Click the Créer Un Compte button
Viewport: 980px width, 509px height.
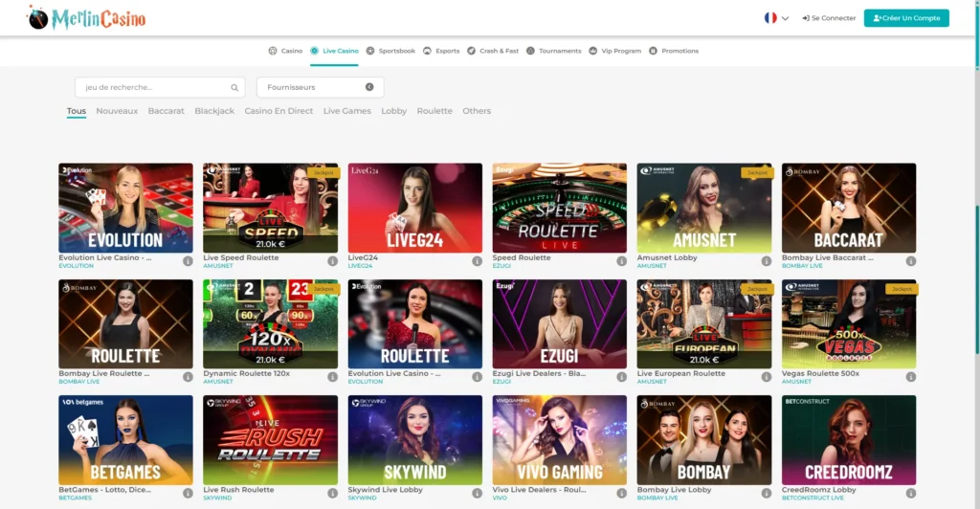(x=906, y=18)
